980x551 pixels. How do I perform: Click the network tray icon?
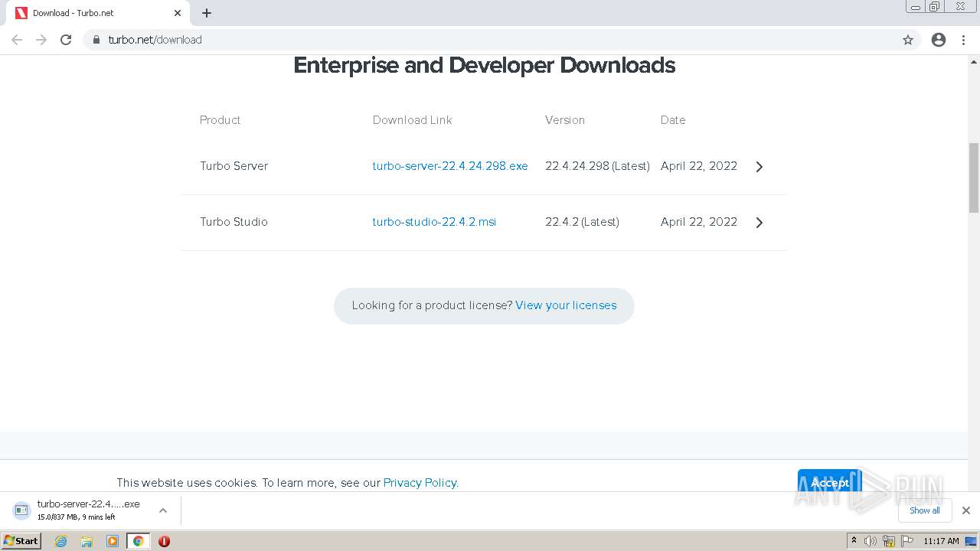(889, 541)
